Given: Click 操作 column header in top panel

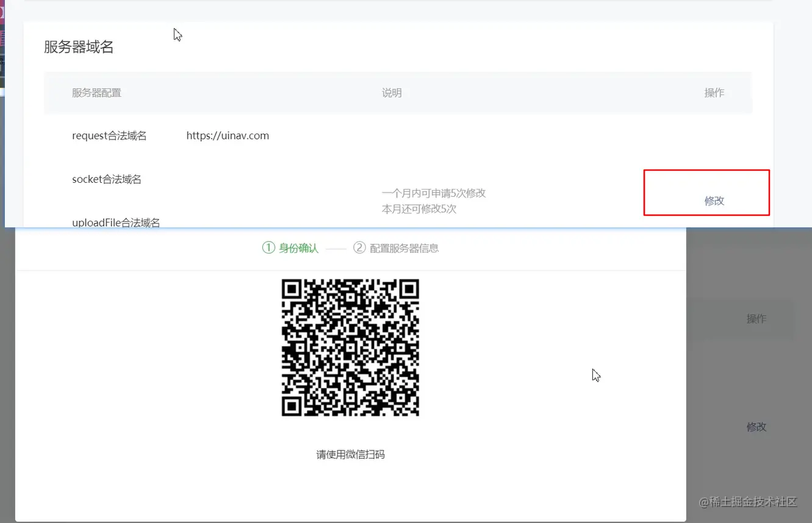Looking at the screenshot, I should pyautogui.click(x=714, y=93).
